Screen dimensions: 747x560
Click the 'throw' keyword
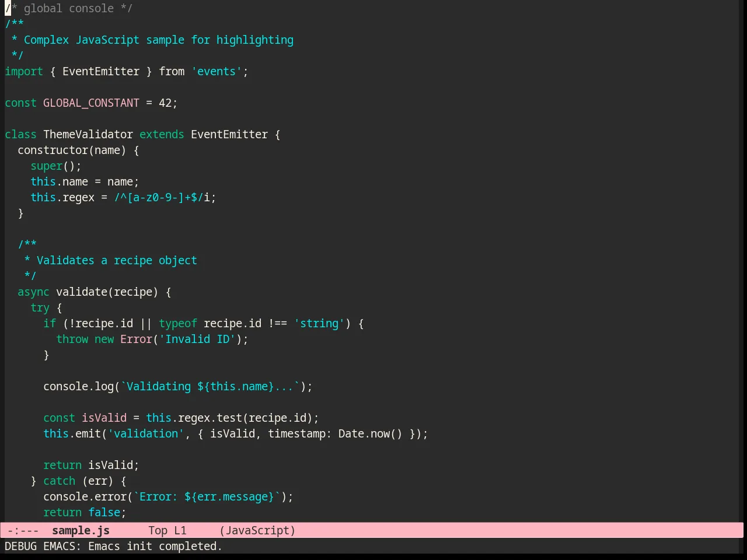click(72, 339)
